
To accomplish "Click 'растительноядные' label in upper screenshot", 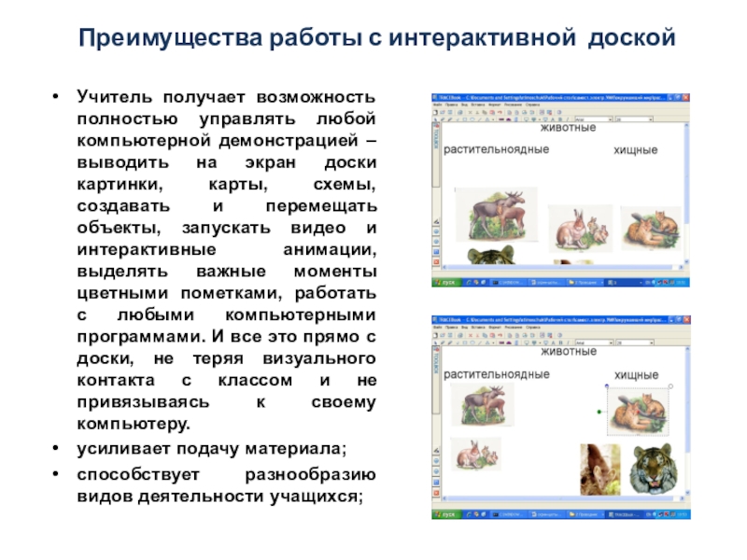I will [497, 149].
